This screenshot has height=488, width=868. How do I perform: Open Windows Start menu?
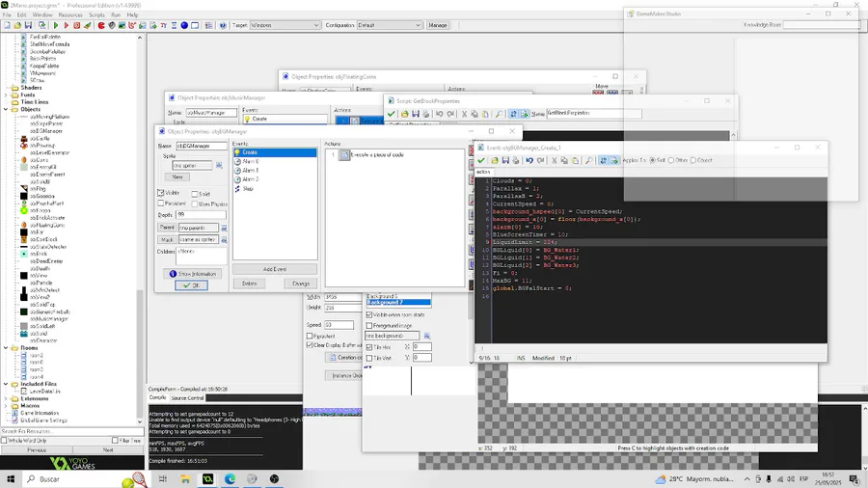click(11, 478)
